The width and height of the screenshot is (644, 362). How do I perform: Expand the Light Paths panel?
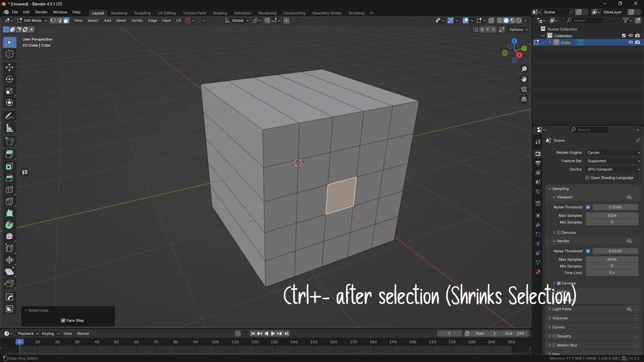click(561, 309)
